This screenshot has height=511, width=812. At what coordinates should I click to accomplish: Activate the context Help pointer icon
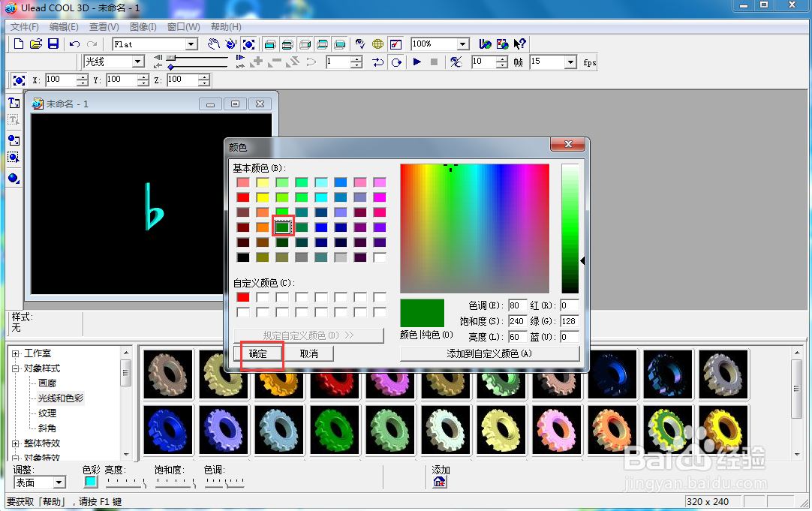[519, 44]
